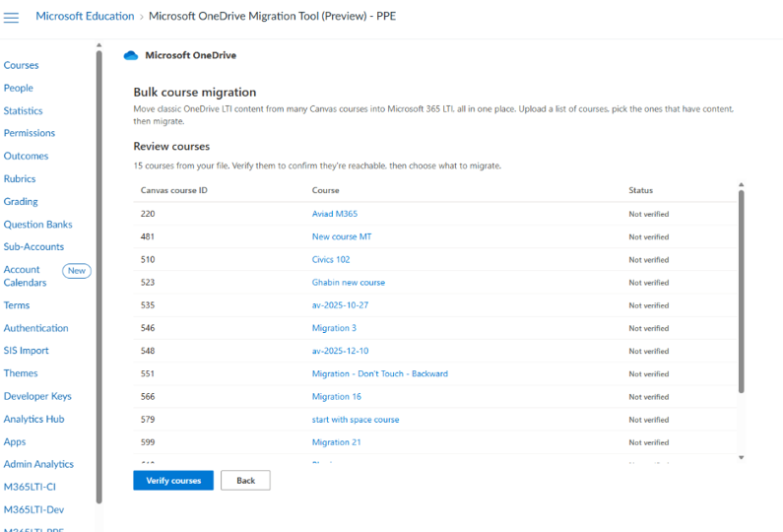Click the New badge beside Account Calendars
The image size is (783, 532).
pyautogui.click(x=77, y=271)
